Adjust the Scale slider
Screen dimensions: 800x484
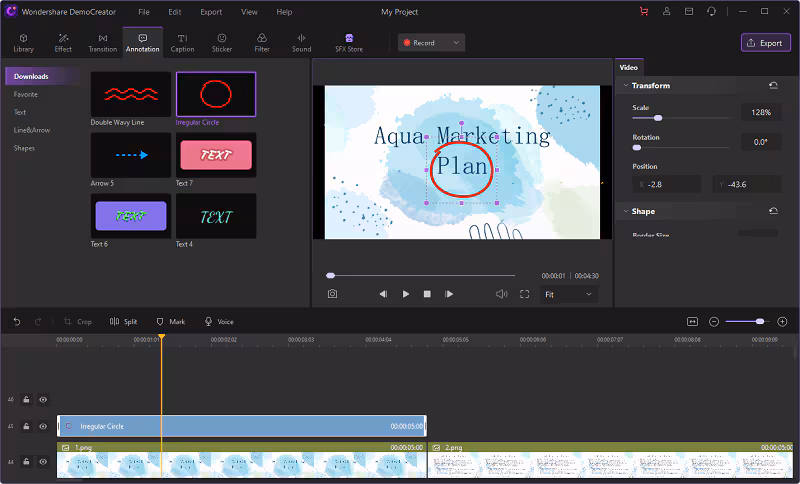click(658, 118)
